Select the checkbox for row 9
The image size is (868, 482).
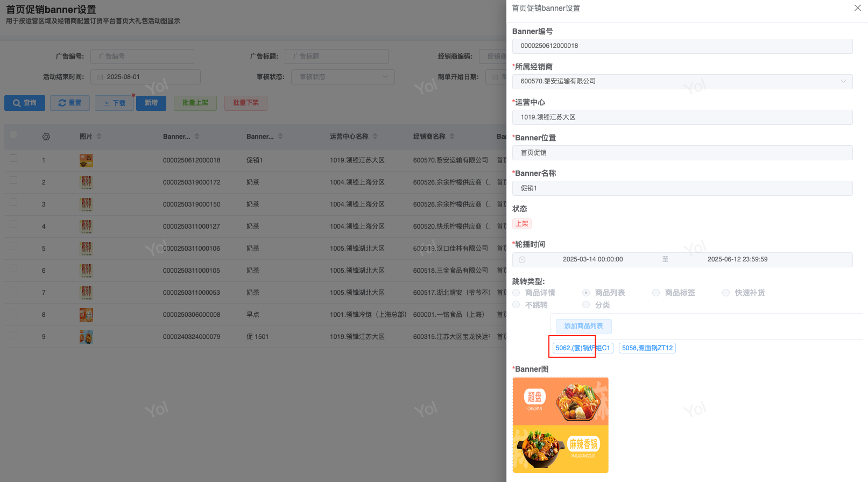(x=13, y=335)
